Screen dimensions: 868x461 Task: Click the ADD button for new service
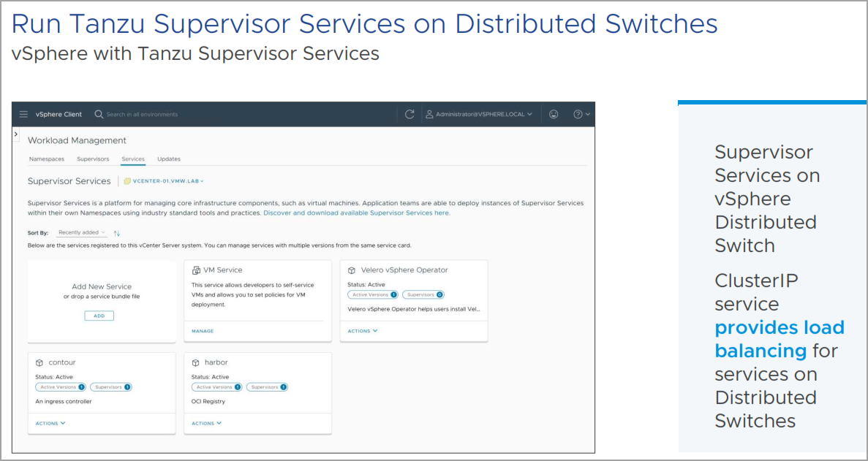pos(99,316)
